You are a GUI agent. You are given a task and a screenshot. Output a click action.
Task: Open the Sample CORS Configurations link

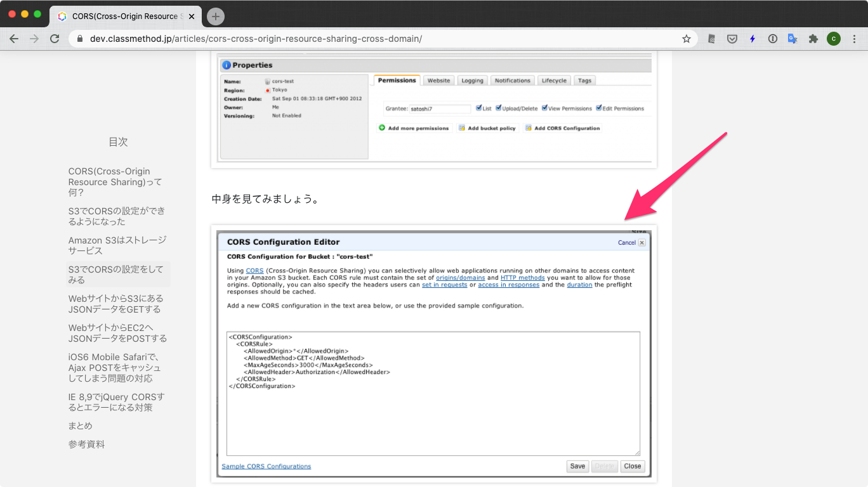click(x=266, y=466)
